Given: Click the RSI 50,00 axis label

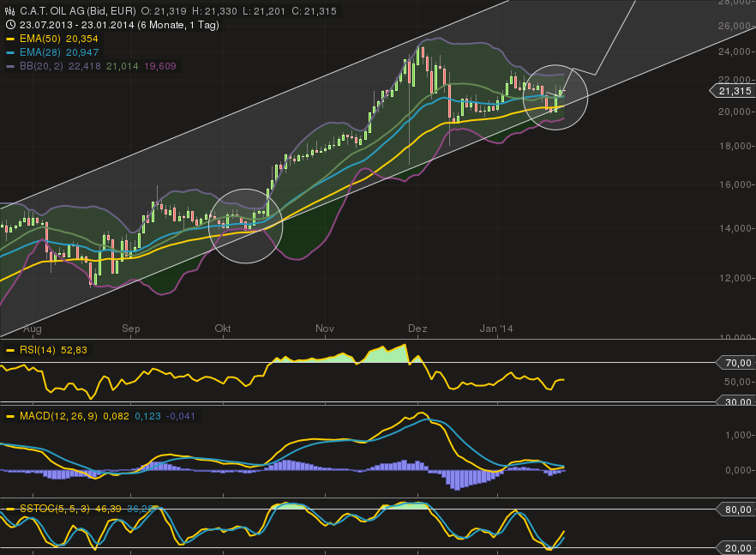Looking at the screenshot, I should (x=738, y=382).
